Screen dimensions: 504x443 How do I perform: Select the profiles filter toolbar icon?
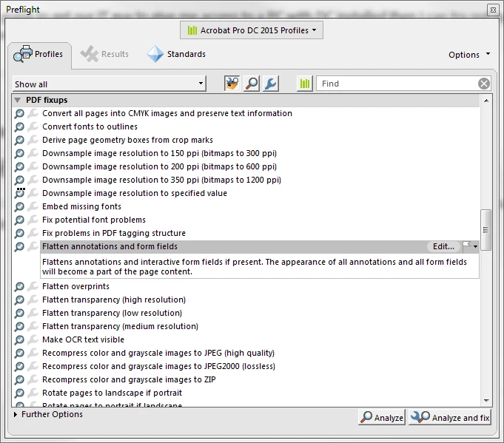tap(232, 84)
